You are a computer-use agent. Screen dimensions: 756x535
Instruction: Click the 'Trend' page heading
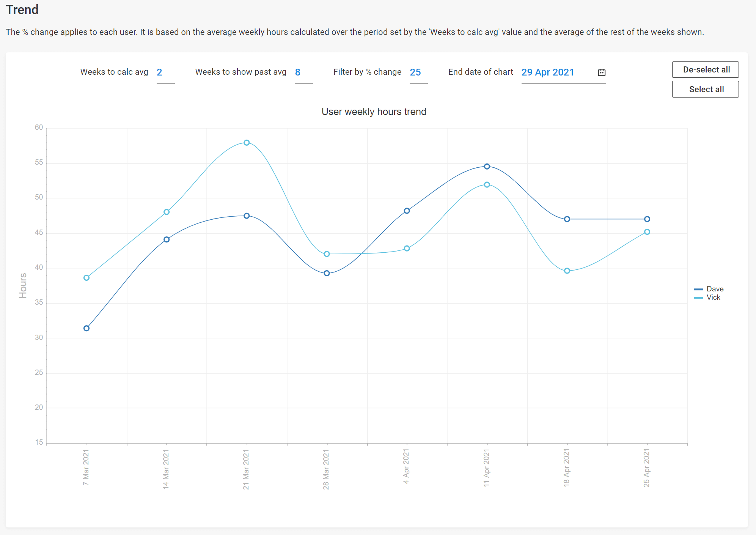pyautogui.click(x=22, y=9)
